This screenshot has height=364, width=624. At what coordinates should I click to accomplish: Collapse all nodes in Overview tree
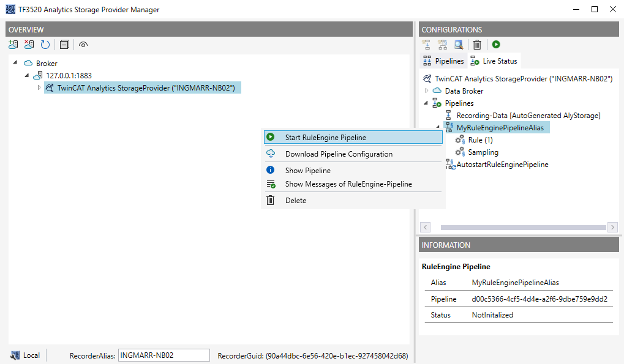(64, 45)
